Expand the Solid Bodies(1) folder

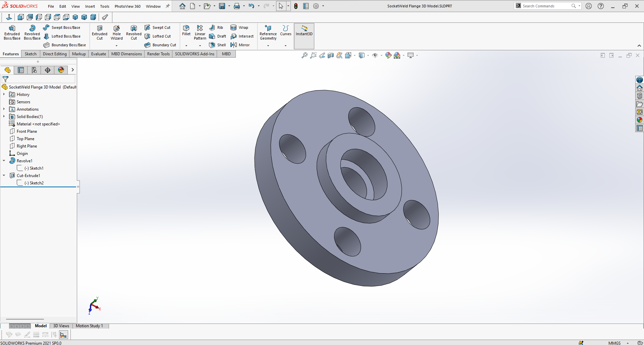coord(4,117)
